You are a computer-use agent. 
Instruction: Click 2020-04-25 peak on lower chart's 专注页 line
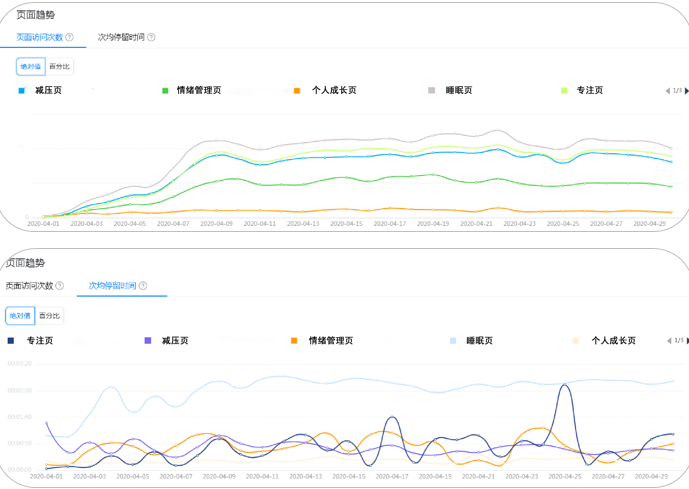pos(566,385)
